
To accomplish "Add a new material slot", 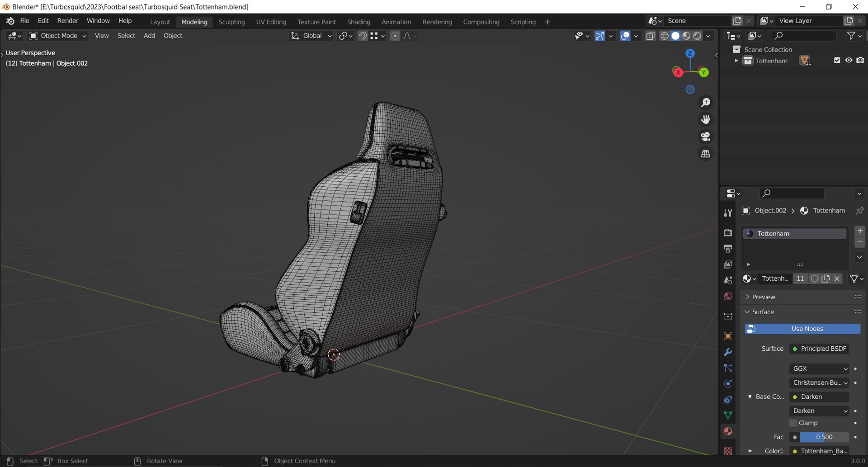I will pyautogui.click(x=860, y=231).
